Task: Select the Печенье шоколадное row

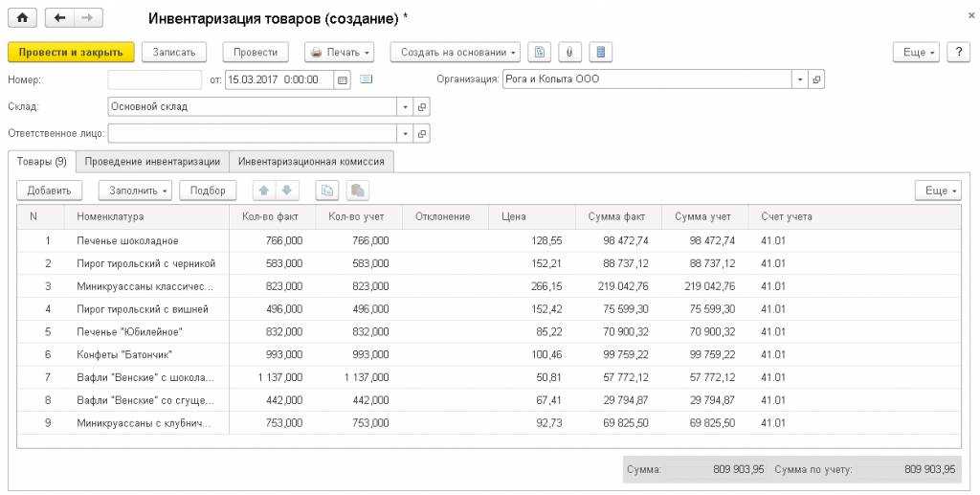Action: [489, 240]
